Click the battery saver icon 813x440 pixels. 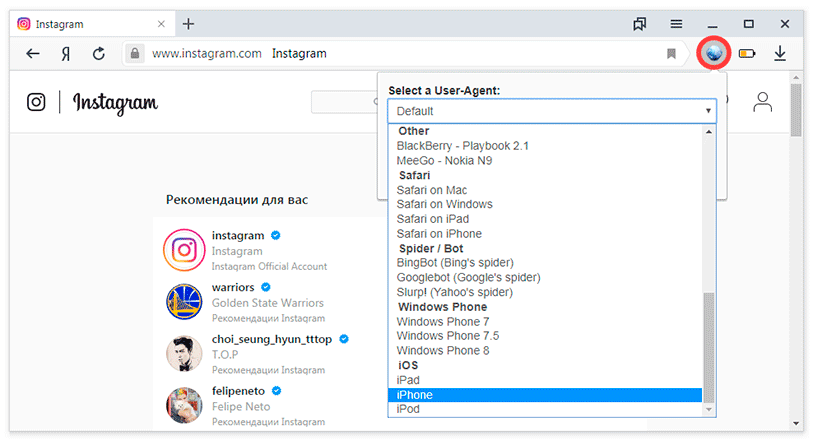[747, 54]
